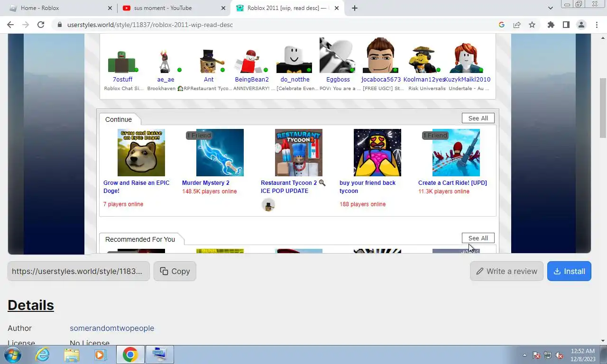Click Murder Mystery 2 title link
The height and width of the screenshot is (364, 607).
206,183
